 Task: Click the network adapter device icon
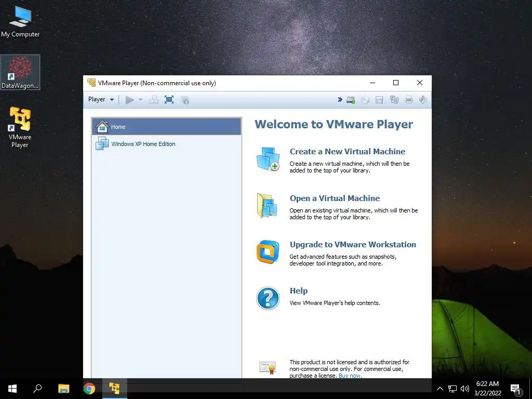coord(394,100)
